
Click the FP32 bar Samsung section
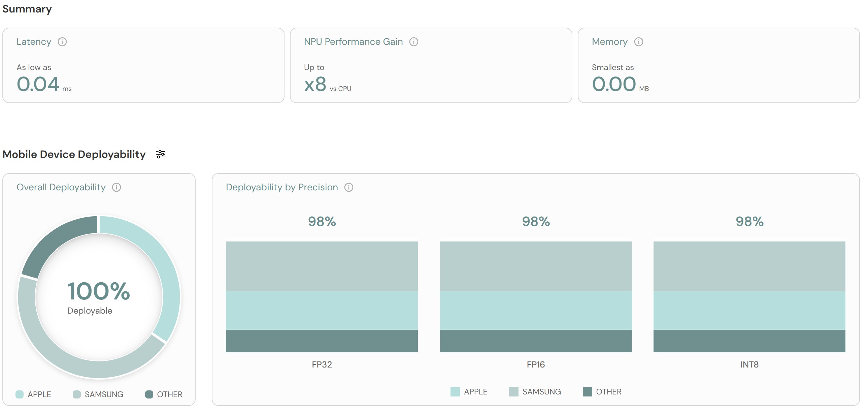(x=322, y=266)
